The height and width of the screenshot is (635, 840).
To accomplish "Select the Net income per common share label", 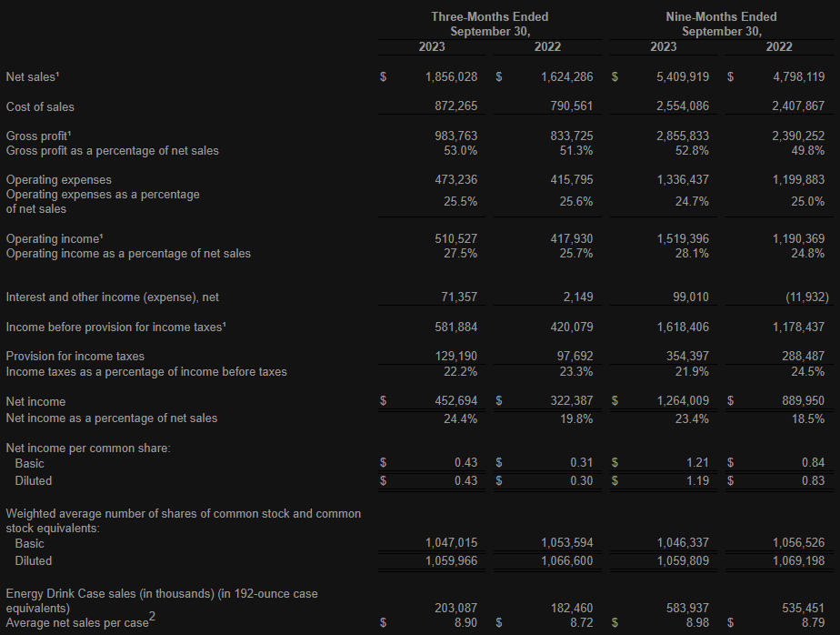I will pos(75,448).
